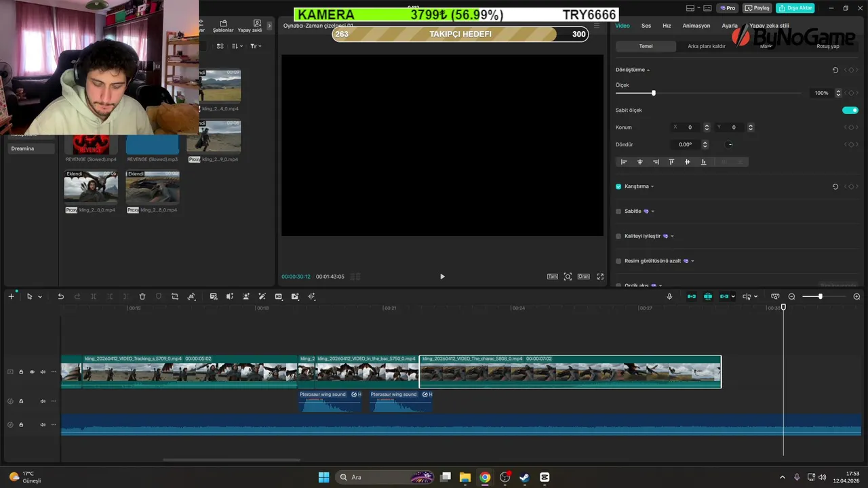
Task: Expand the Karıştırma section arrow
Action: coord(652,186)
